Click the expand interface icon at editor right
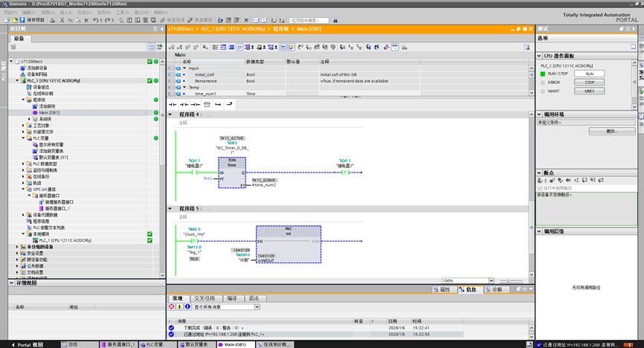This screenshot has height=348, width=644. click(527, 48)
